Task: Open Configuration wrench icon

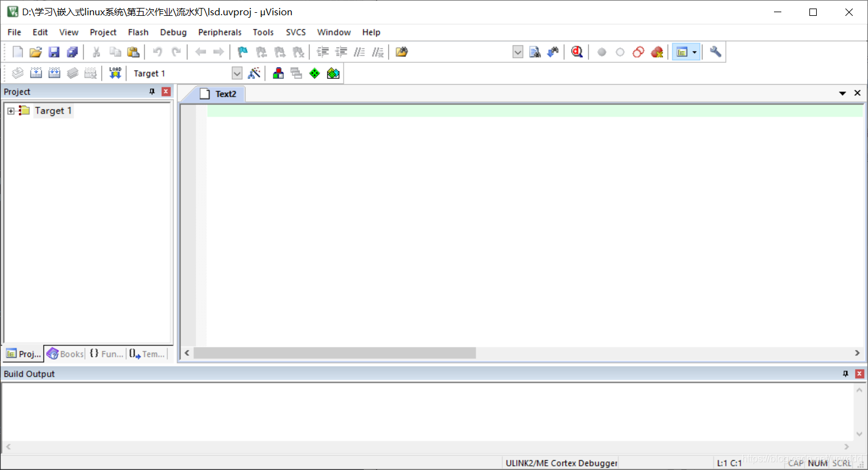Action: (x=715, y=52)
